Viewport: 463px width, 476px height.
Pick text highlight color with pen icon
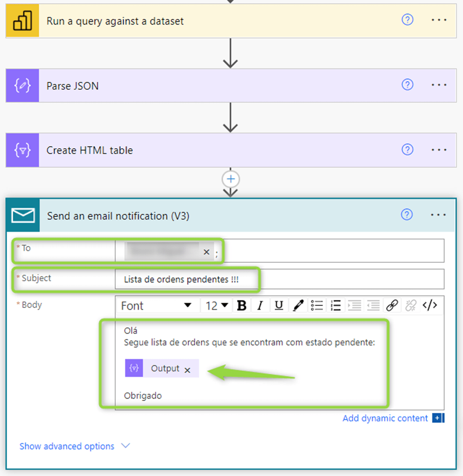point(298,305)
